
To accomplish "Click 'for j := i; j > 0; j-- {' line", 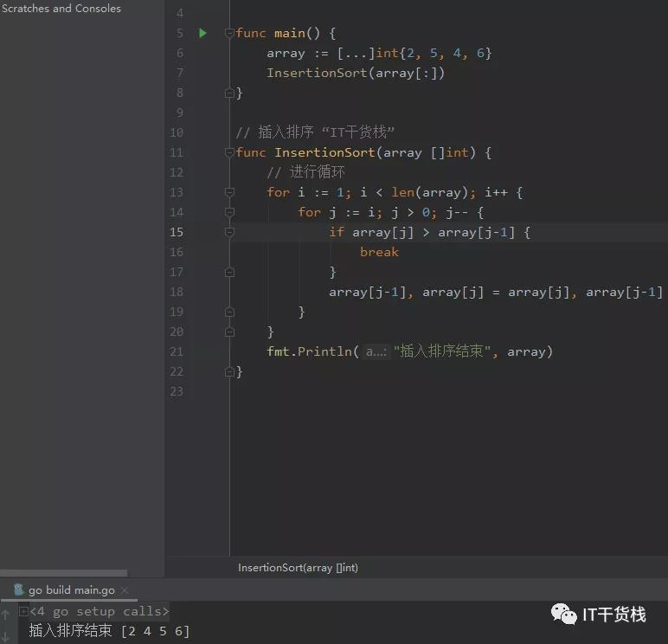I will [390, 212].
